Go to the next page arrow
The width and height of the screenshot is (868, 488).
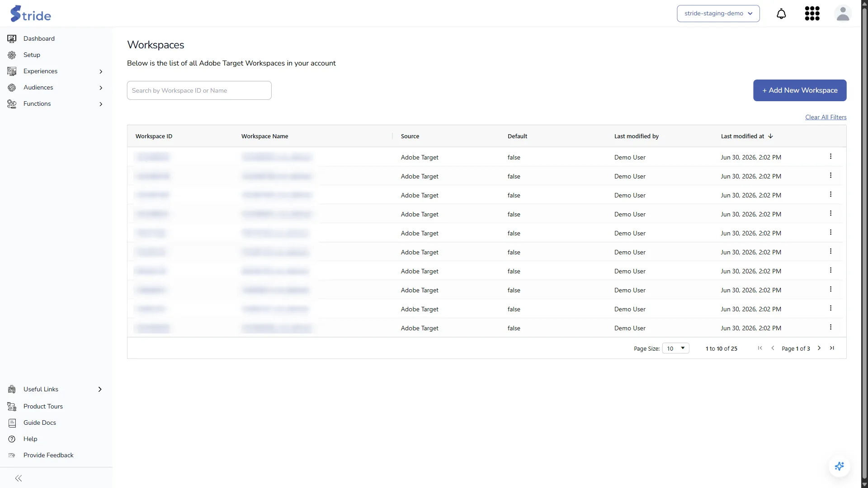point(819,348)
